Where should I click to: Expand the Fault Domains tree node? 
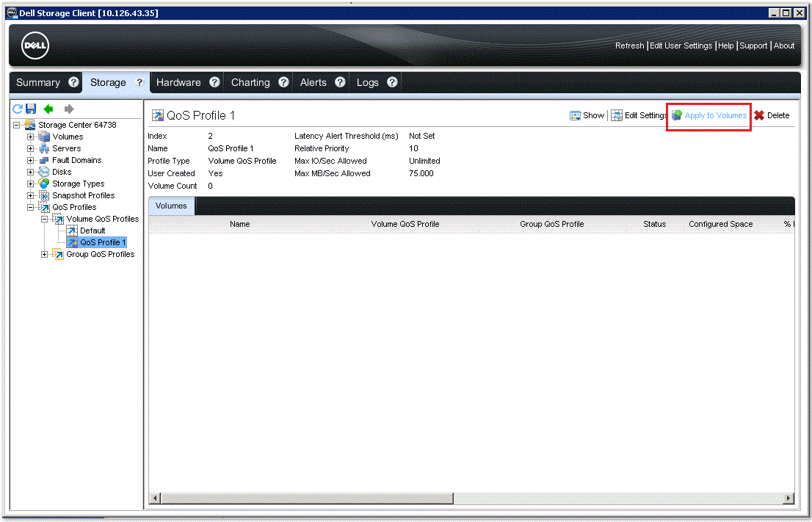pyautogui.click(x=31, y=161)
